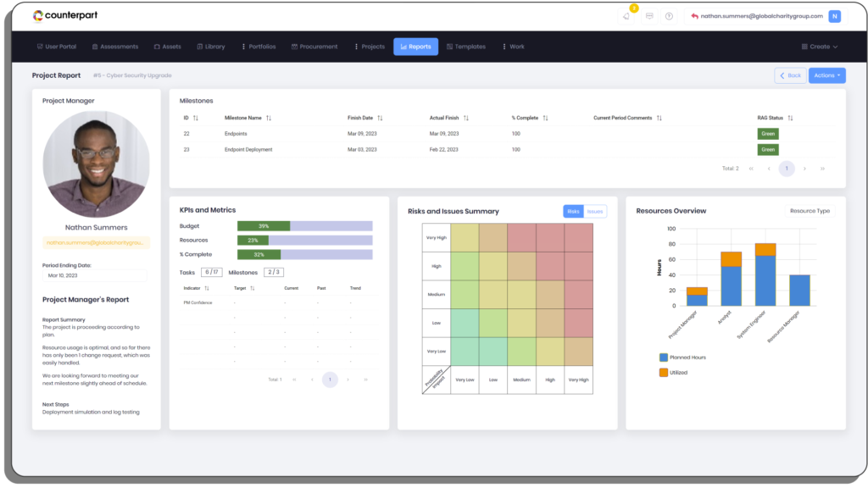The width and height of the screenshot is (868, 488).
Task: Sort by Finish Date column icon
Action: pyautogui.click(x=380, y=118)
